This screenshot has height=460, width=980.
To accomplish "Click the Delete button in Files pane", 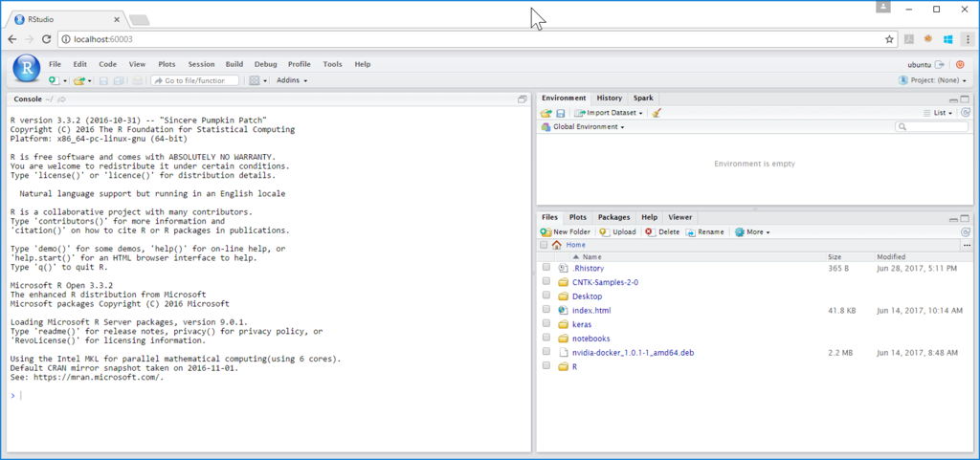I will (x=662, y=231).
